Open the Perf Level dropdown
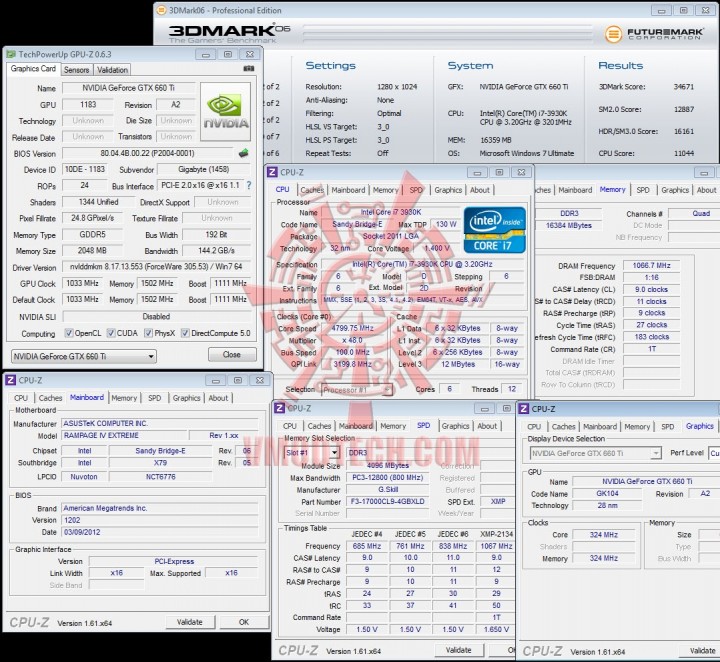The image size is (720, 662). pyautogui.click(x=714, y=453)
